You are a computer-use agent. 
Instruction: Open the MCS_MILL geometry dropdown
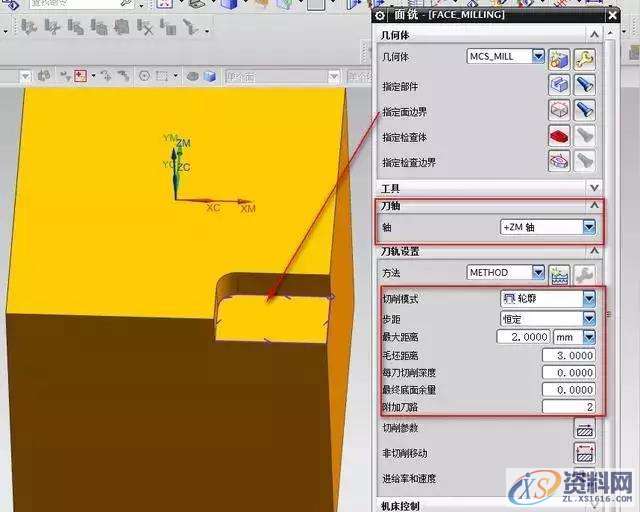pos(538,57)
